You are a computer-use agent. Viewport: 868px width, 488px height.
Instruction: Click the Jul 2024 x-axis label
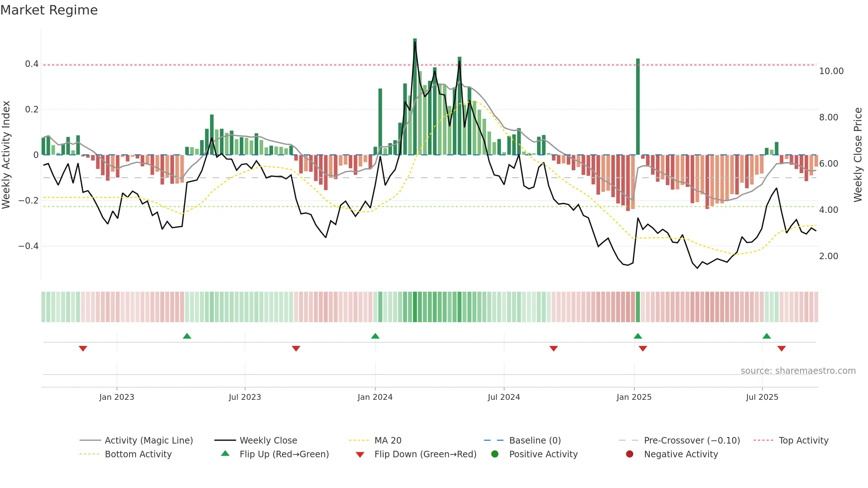coord(504,397)
